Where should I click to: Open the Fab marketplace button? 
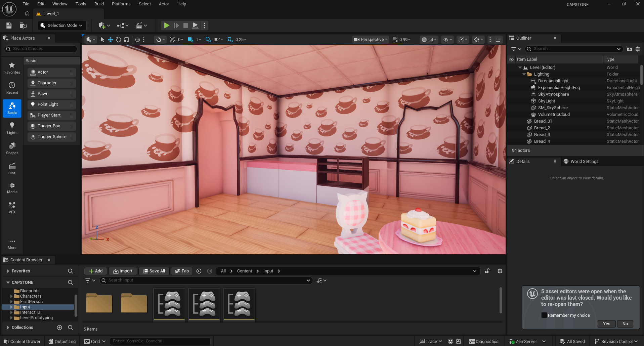point(182,271)
